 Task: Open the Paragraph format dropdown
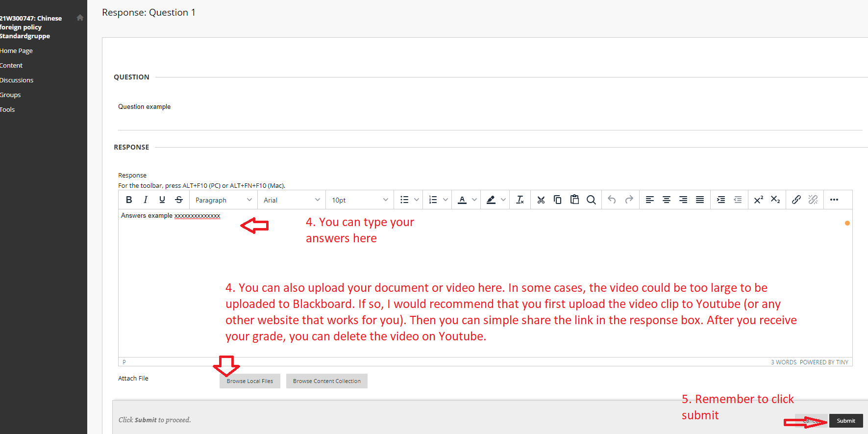223,200
